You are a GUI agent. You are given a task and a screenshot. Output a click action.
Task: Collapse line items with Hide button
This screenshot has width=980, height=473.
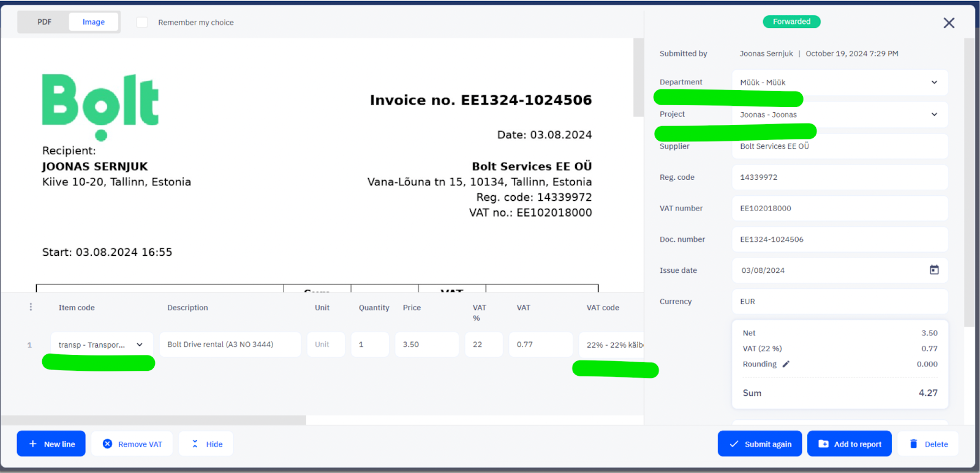[206, 444]
